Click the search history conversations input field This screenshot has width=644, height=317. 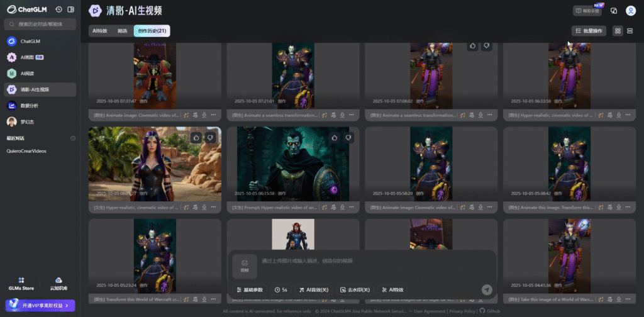(x=40, y=24)
